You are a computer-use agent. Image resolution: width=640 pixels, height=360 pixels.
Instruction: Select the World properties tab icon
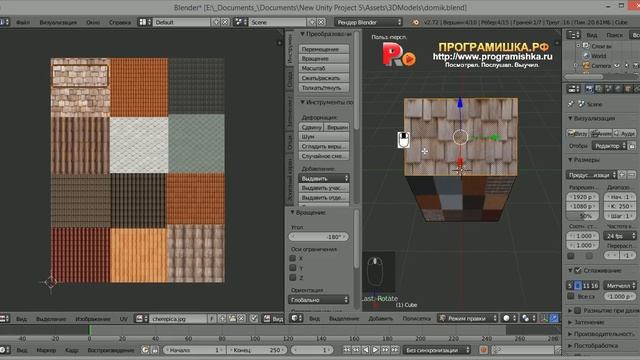pyautogui.click(x=618, y=89)
